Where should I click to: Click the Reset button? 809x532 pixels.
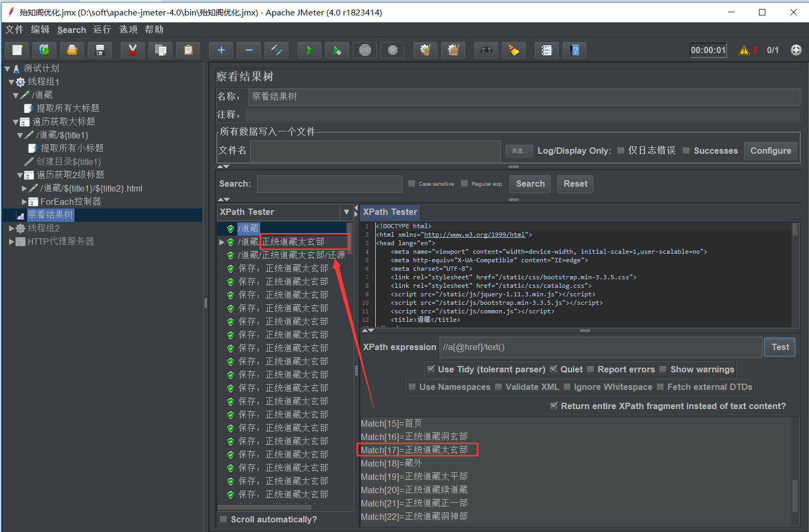click(575, 184)
